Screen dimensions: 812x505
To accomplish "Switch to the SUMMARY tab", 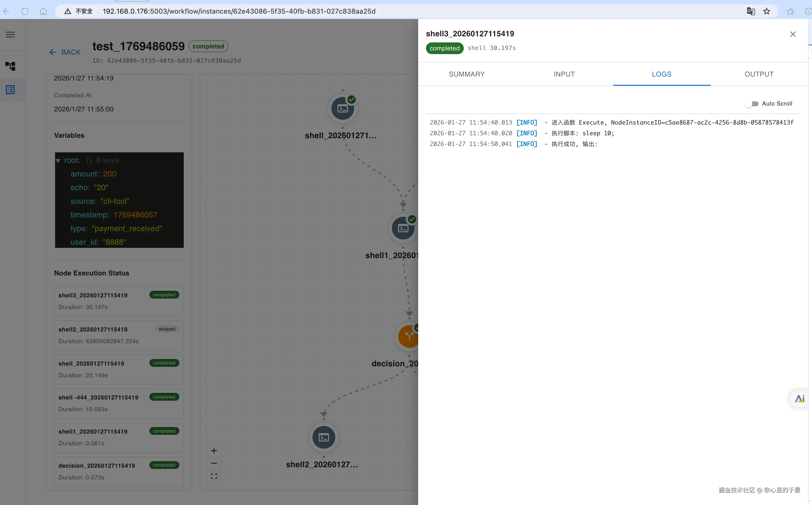I will [466, 74].
